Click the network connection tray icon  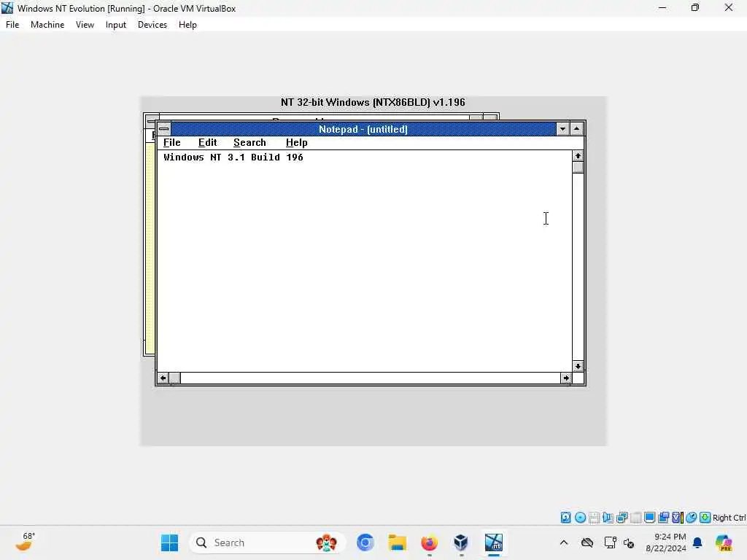(611, 542)
